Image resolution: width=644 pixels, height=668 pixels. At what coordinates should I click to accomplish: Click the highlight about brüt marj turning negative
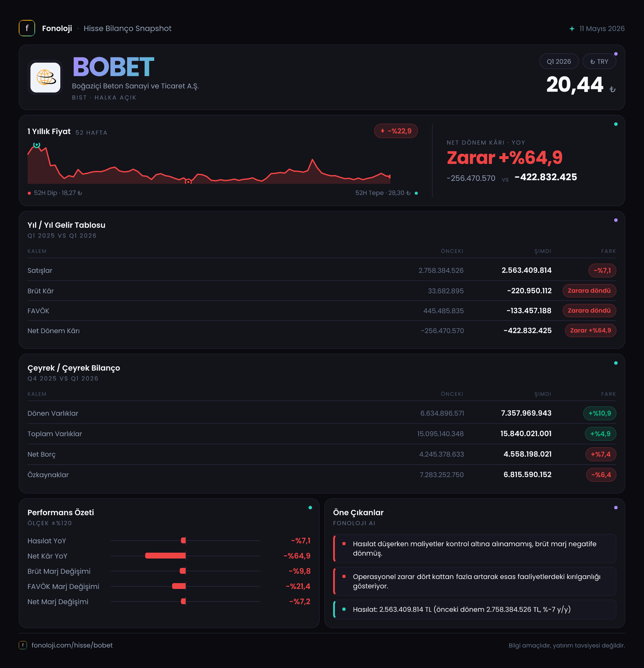click(475, 548)
